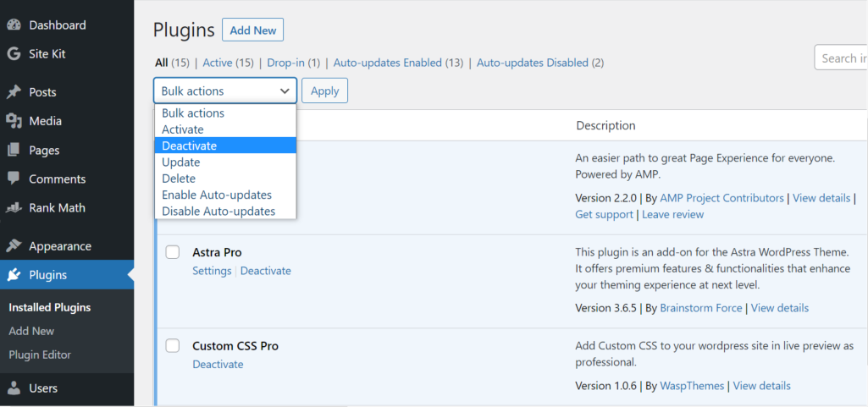The width and height of the screenshot is (868, 407).
Task: Click the Users person icon
Action: pyautogui.click(x=14, y=388)
